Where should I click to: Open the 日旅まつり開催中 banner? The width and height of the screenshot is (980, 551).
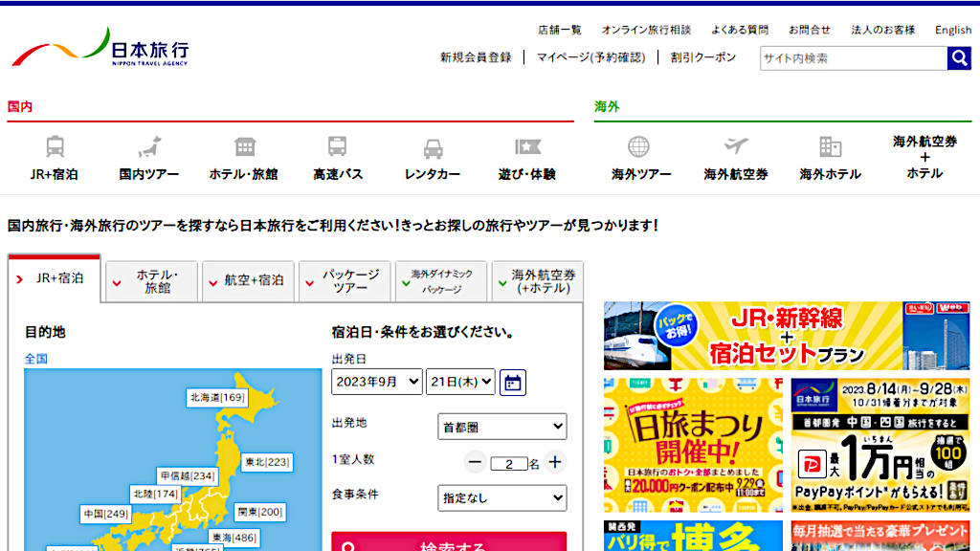point(693,446)
